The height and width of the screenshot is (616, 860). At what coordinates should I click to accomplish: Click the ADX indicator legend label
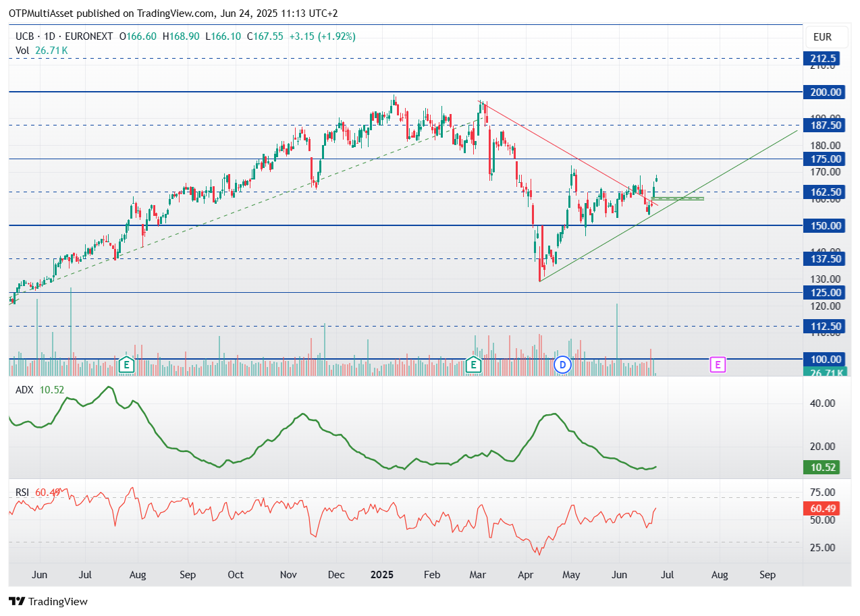tap(25, 389)
